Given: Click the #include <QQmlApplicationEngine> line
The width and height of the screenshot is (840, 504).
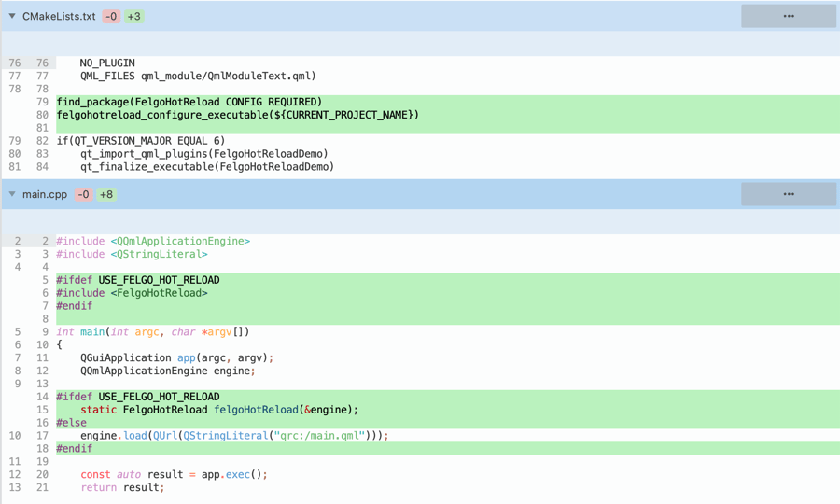Looking at the screenshot, I should 153,241.
